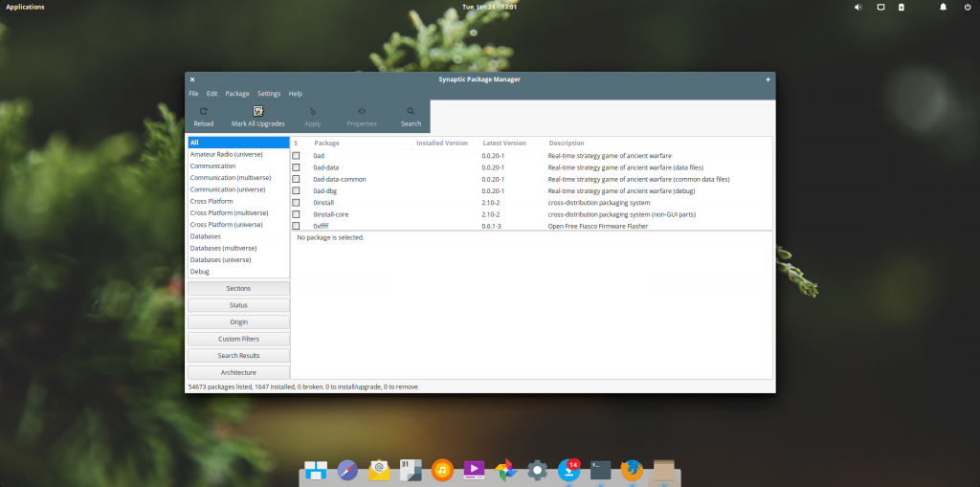Mark the 0install-core package checkbox
Viewport: 980px width, 487px height.
pyautogui.click(x=296, y=214)
